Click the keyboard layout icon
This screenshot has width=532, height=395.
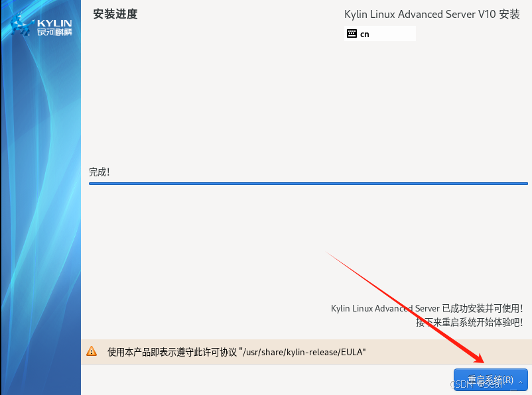point(352,34)
